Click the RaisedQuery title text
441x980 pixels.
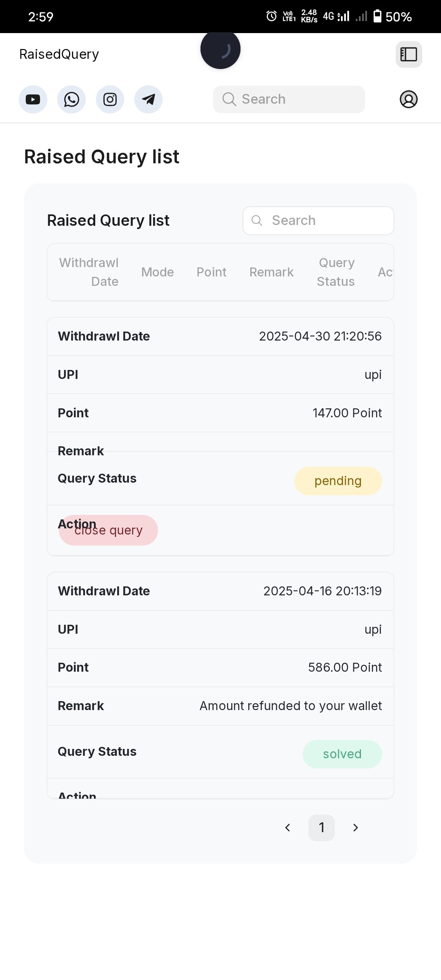[59, 54]
